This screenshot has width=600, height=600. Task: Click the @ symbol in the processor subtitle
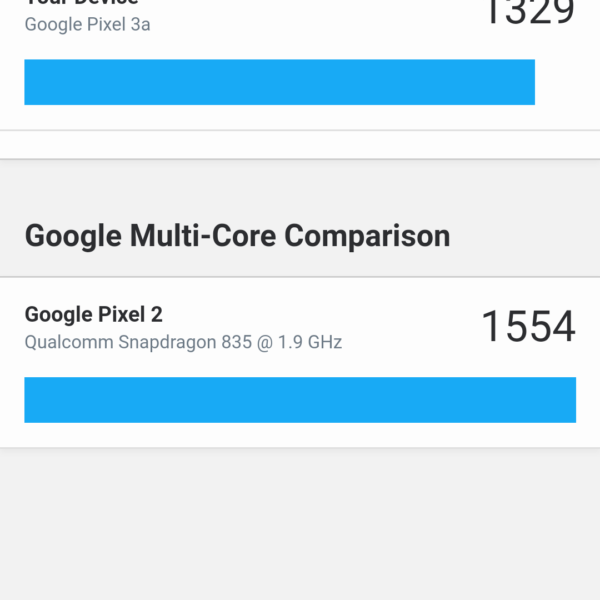click(262, 342)
